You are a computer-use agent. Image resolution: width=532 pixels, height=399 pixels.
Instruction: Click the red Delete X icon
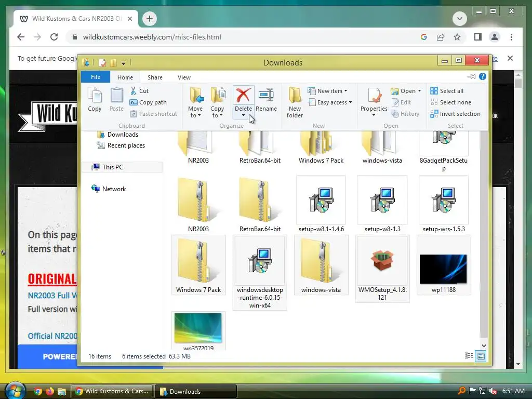pos(243,95)
